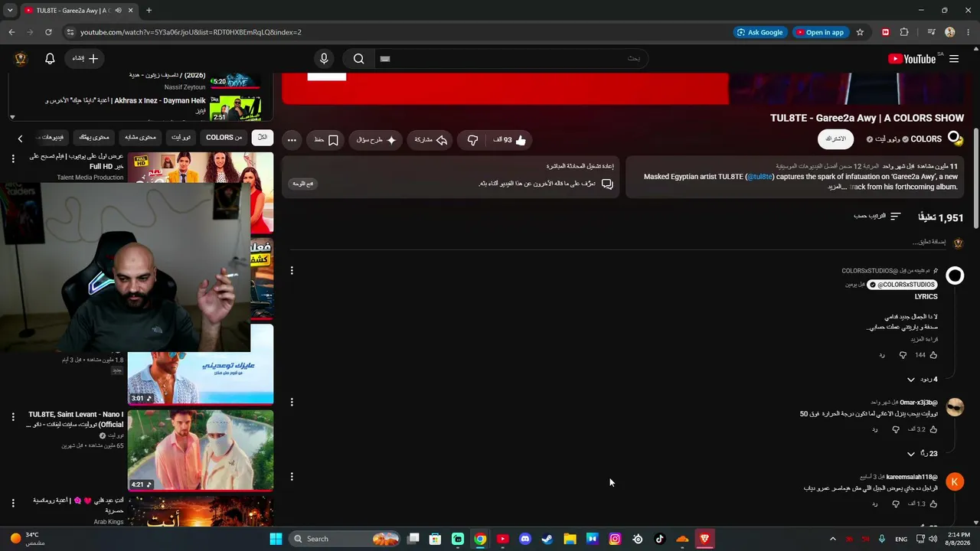This screenshot has height=551, width=980.
Task: Select the 'for you' content filter chip
Action: [x=94, y=138]
